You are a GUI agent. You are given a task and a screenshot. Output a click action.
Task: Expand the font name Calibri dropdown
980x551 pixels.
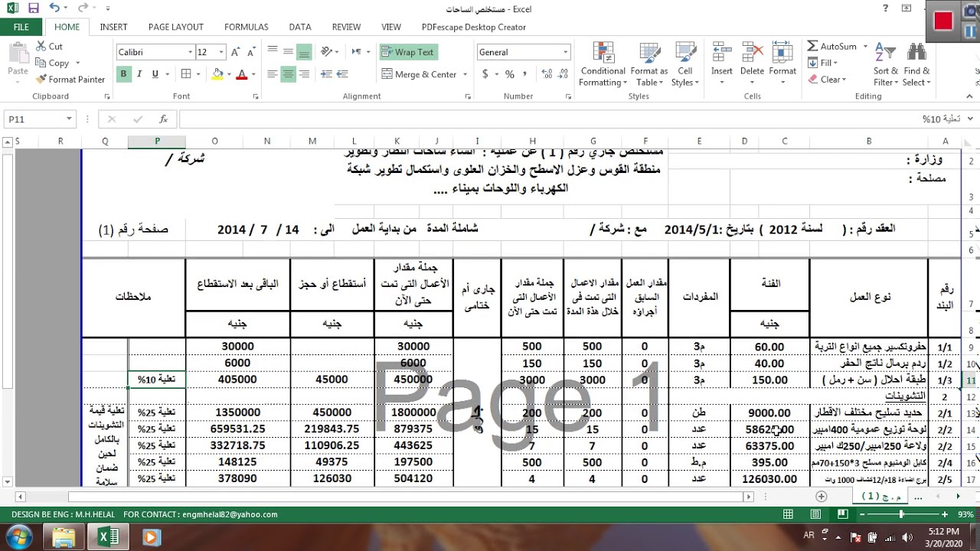190,52
